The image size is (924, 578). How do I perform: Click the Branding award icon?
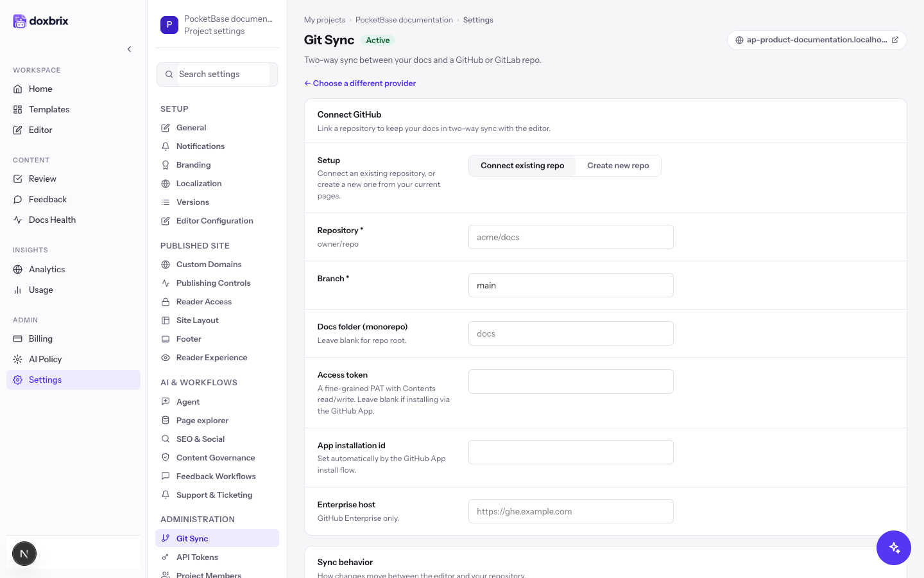click(x=166, y=165)
